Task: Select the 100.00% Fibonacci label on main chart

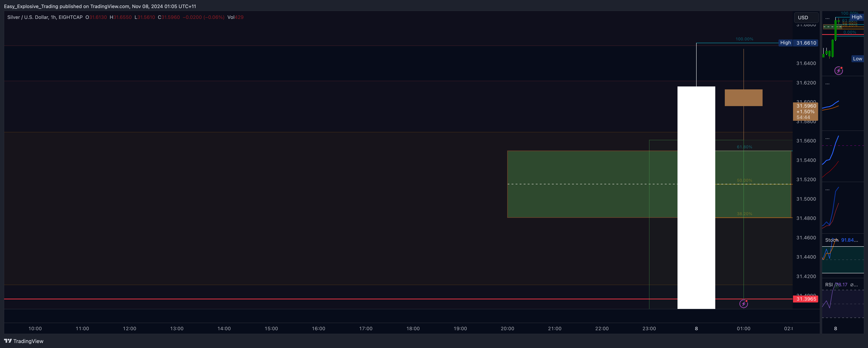Action: [x=744, y=39]
